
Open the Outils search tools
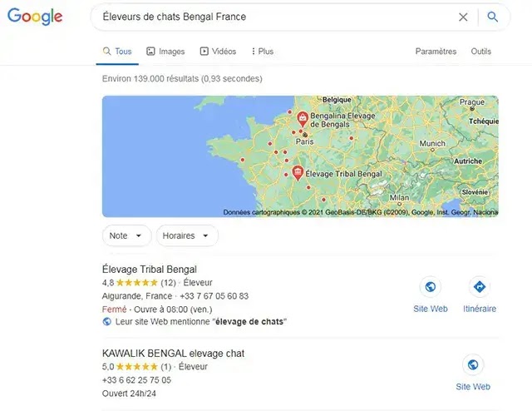[480, 52]
